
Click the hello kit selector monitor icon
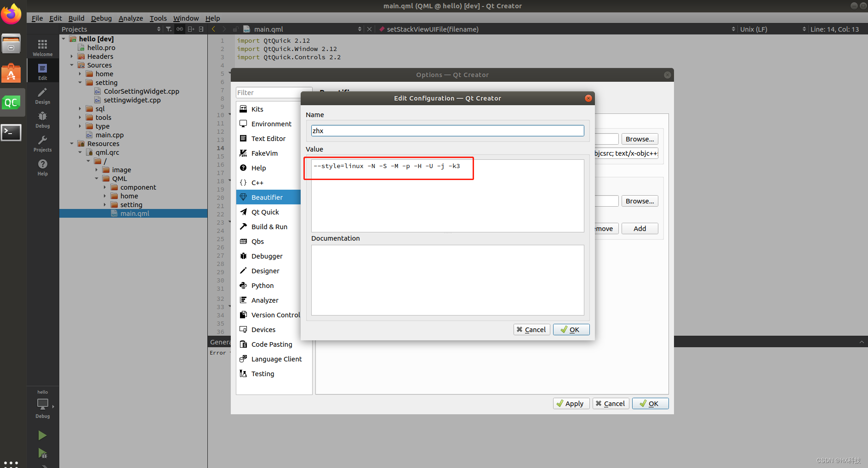(42, 404)
